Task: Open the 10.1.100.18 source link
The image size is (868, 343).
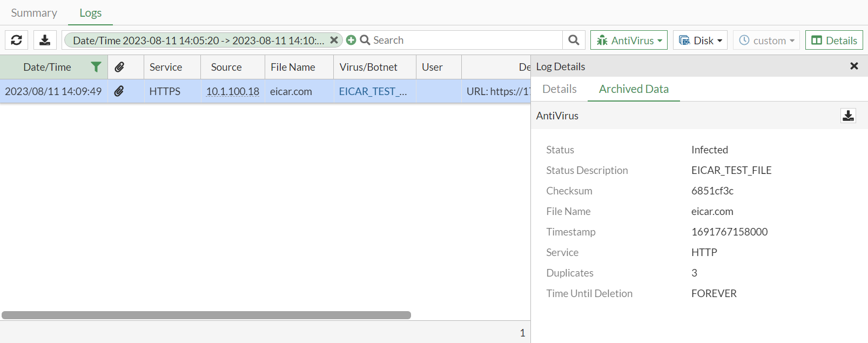Action: point(232,91)
